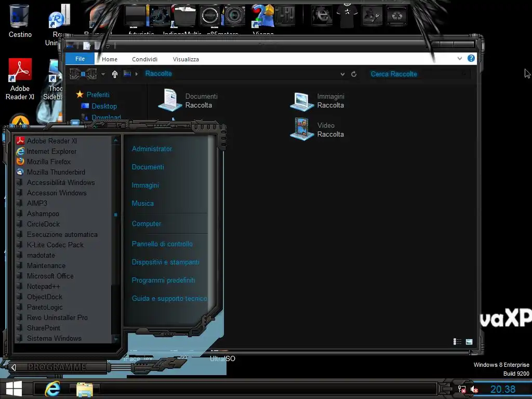Click back/forward navigation buttons in Explorer

click(x=83, y=74)
